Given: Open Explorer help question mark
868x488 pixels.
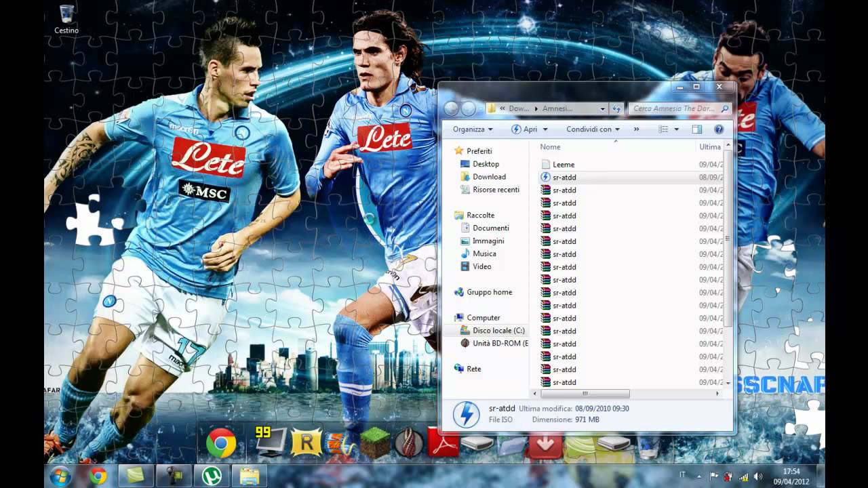Looking at the screenshot, I should (719, 129).
